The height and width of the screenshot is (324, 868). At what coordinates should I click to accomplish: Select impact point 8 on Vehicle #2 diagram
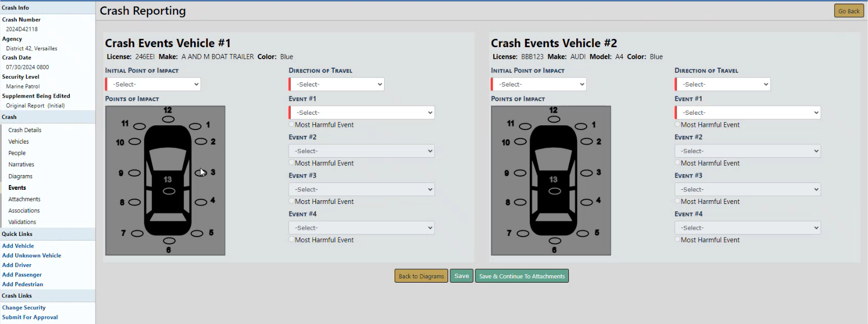(x=521, y=202)
